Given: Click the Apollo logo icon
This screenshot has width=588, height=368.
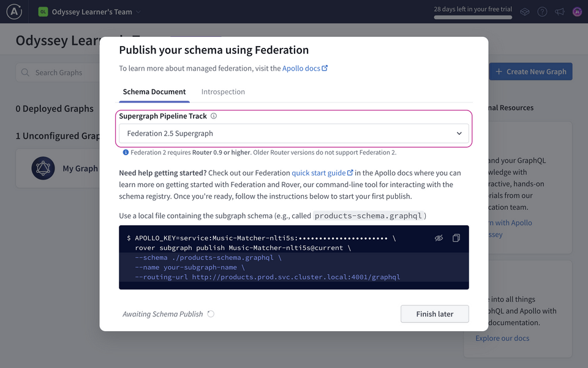Looking at the screenshot, I should point(14,12).
